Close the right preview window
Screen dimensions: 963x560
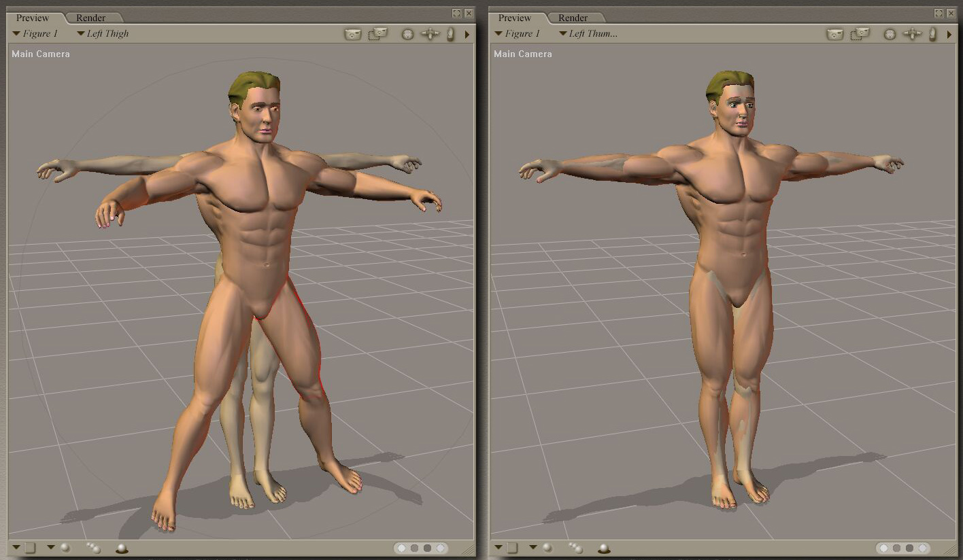point(951,14)
